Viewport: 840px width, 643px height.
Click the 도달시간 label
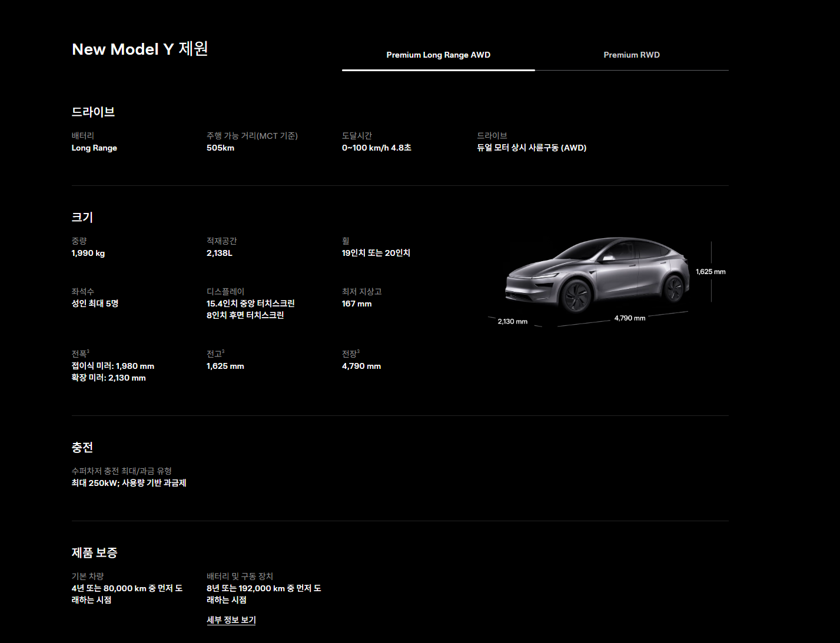(357, 136)
